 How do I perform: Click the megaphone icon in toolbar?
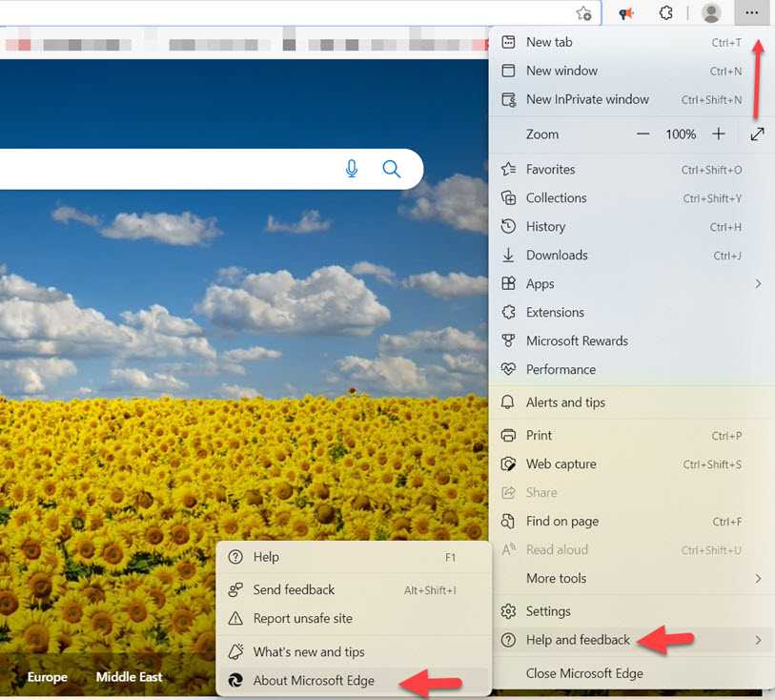[626, 13]
